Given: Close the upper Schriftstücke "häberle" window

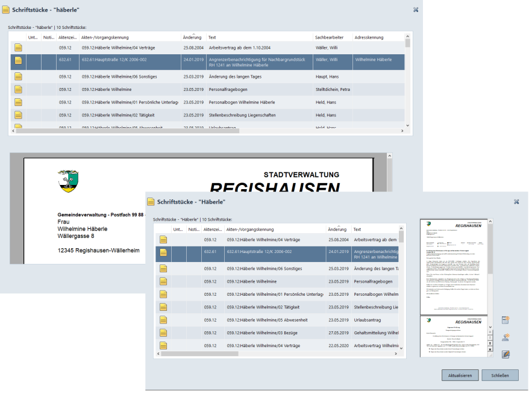Looking at the screenshot, I should (416, 10).
